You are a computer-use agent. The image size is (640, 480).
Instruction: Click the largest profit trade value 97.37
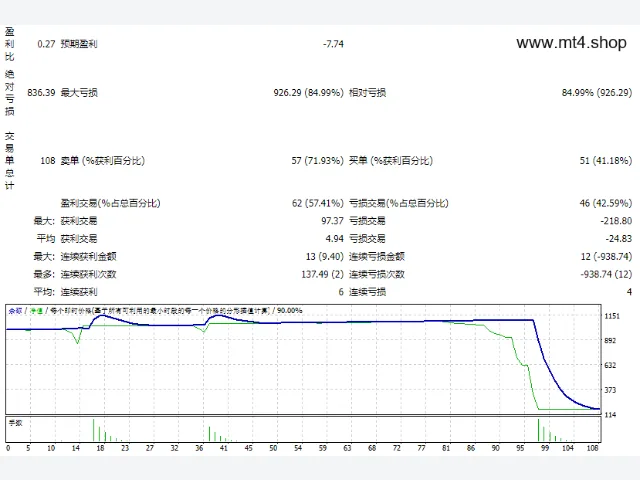tap(332, 221)
